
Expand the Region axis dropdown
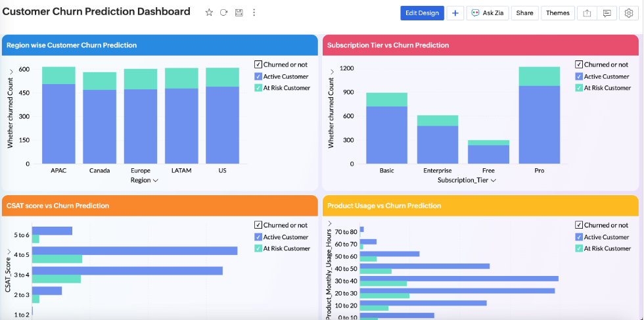coord(156,181)
